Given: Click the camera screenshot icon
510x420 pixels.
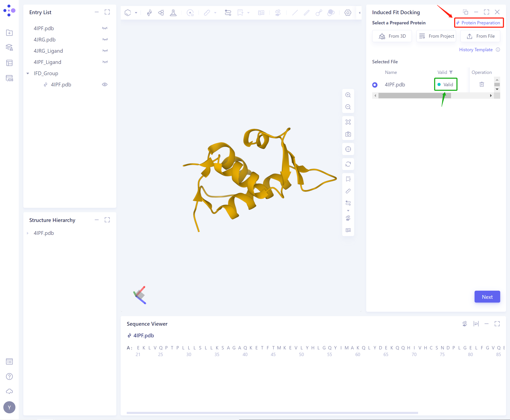Looking at the screenshot, I should click(348, 134).
